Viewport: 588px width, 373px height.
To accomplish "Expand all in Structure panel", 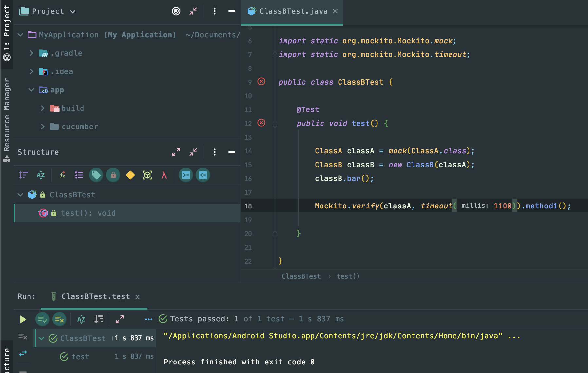I will 176,152.
